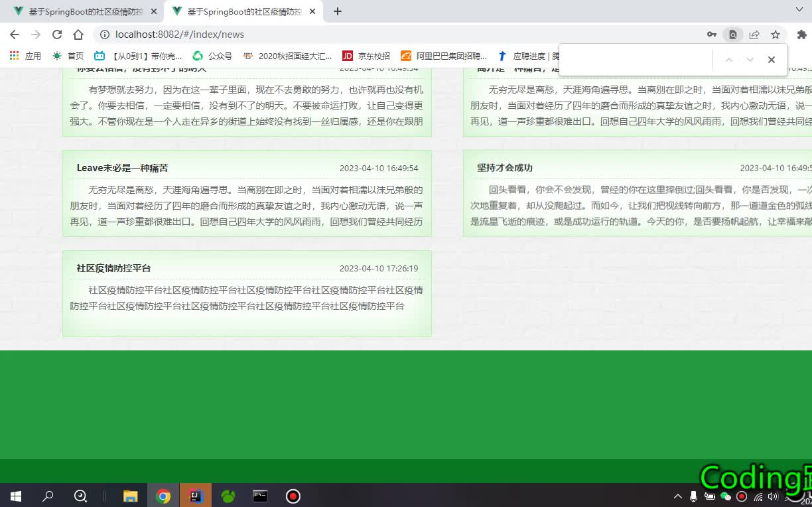This screenshot has height=507, width=812.
Task: Mute the system volume speaker icon
Action: click(772, 496)
